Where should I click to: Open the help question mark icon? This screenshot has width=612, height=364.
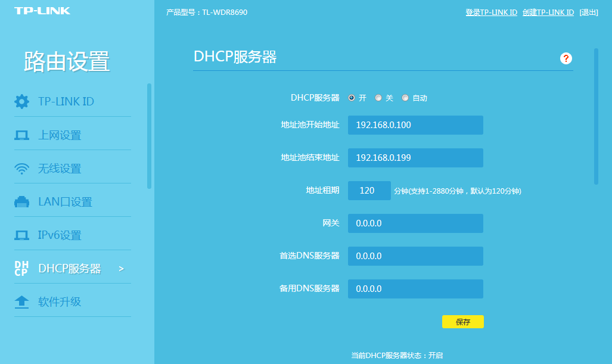565,58
